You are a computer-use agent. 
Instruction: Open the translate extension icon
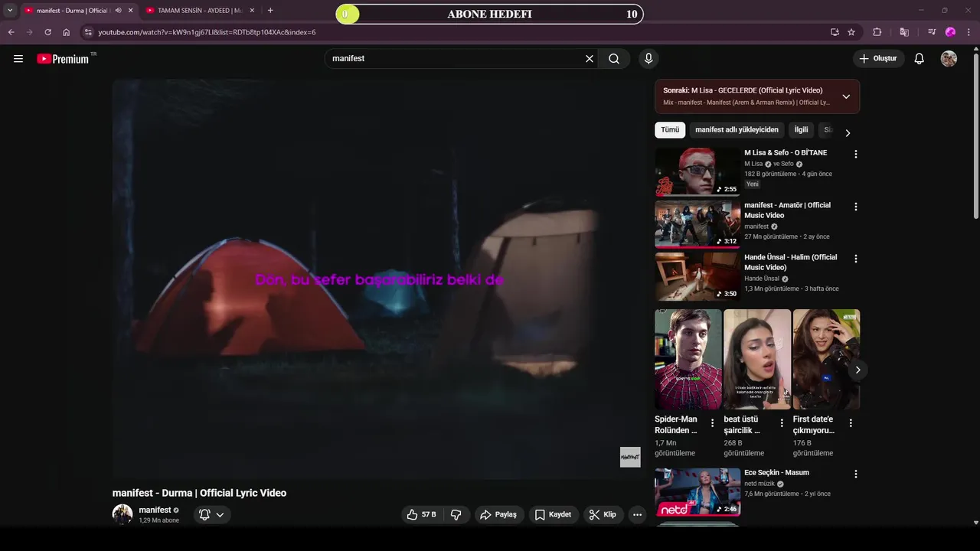[x=904, y=32]
